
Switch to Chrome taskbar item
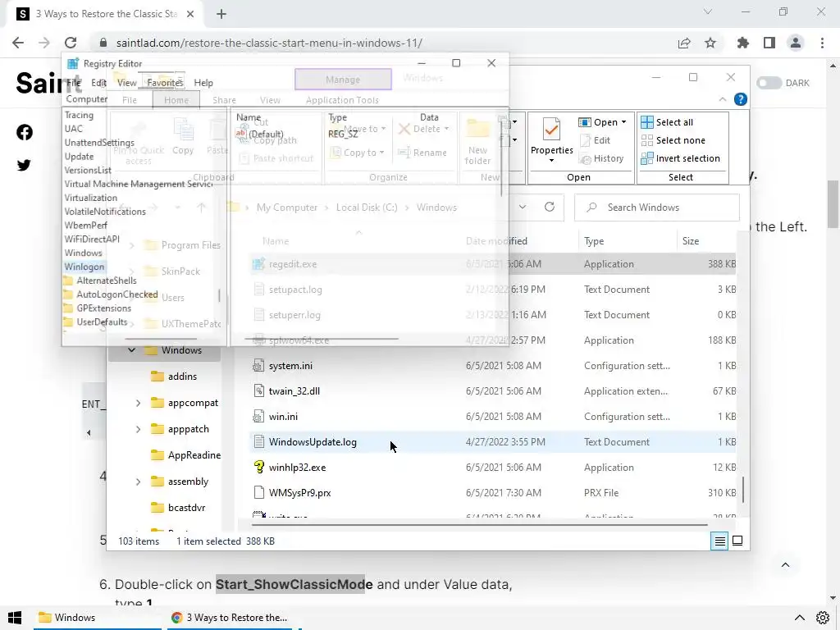229,618
